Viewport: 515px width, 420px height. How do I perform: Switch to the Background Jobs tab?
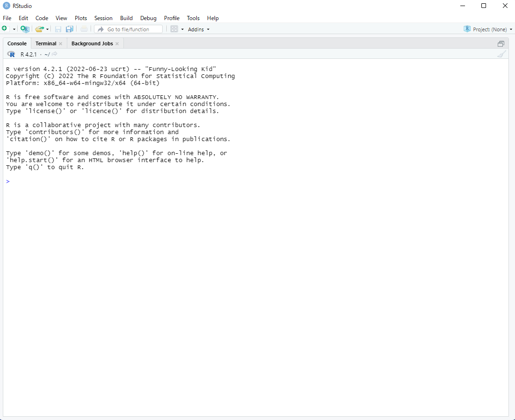[92, 43]
